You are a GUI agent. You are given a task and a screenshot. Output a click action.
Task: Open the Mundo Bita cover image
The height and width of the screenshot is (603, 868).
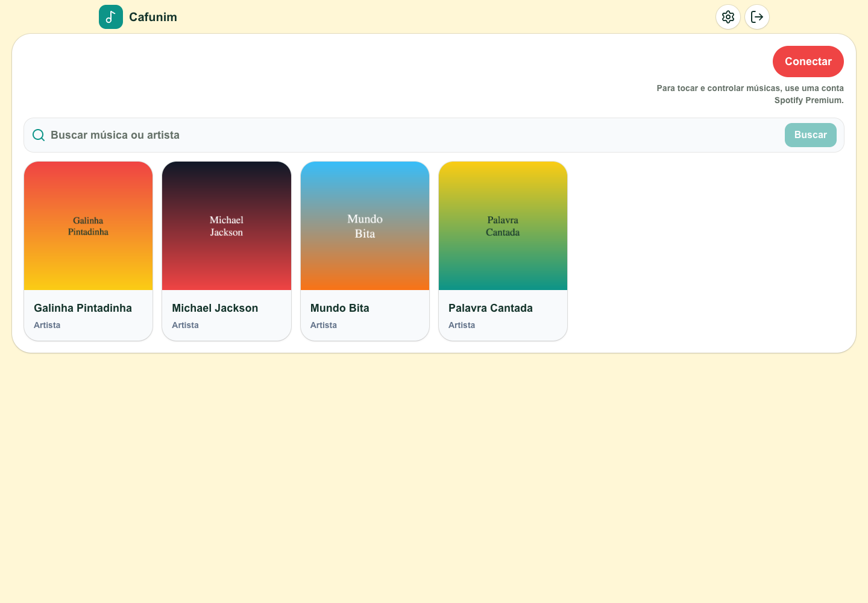[365, 226]
